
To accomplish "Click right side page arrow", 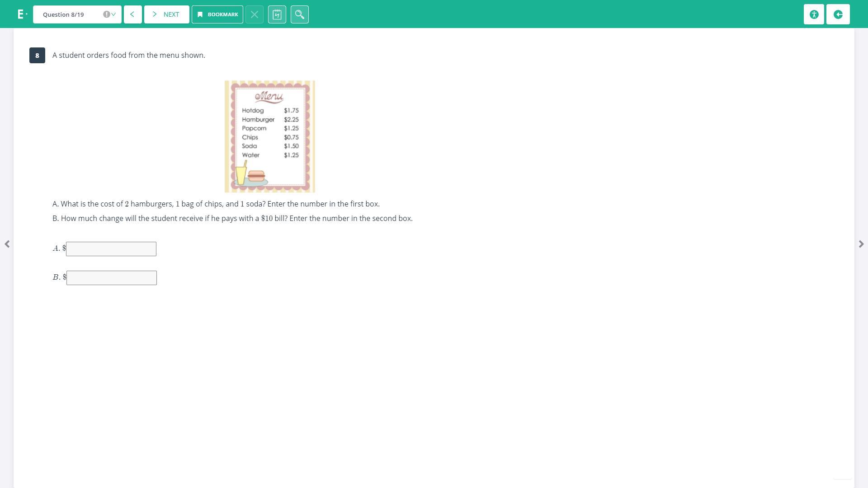I will 861,244.
